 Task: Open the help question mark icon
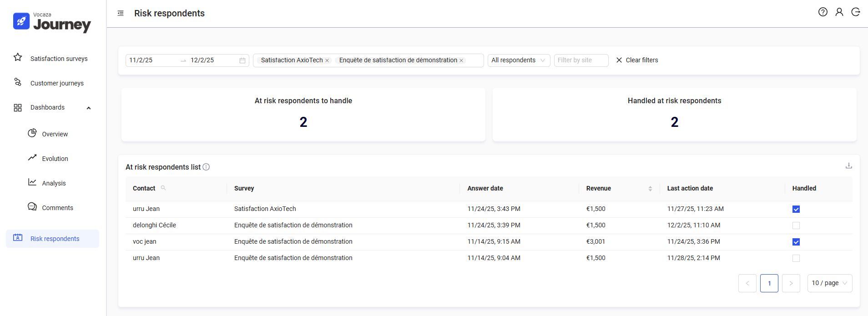(823, 12)
